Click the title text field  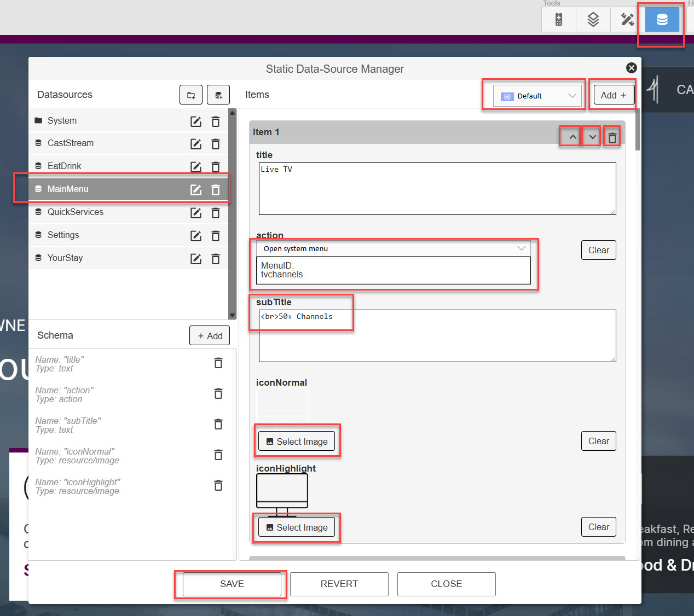(x=437, y=189)
